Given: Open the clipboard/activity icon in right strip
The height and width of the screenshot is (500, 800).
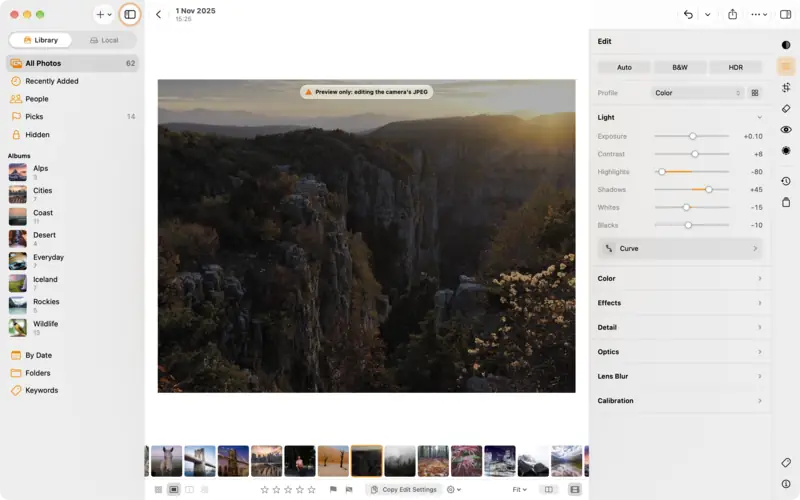Looking at the screenshot, I should pos(786,202).
